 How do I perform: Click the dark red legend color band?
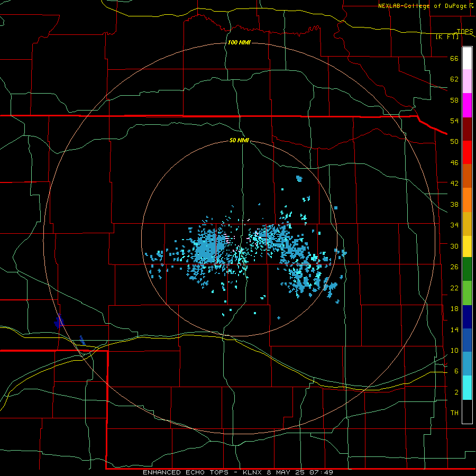point(467,129)
